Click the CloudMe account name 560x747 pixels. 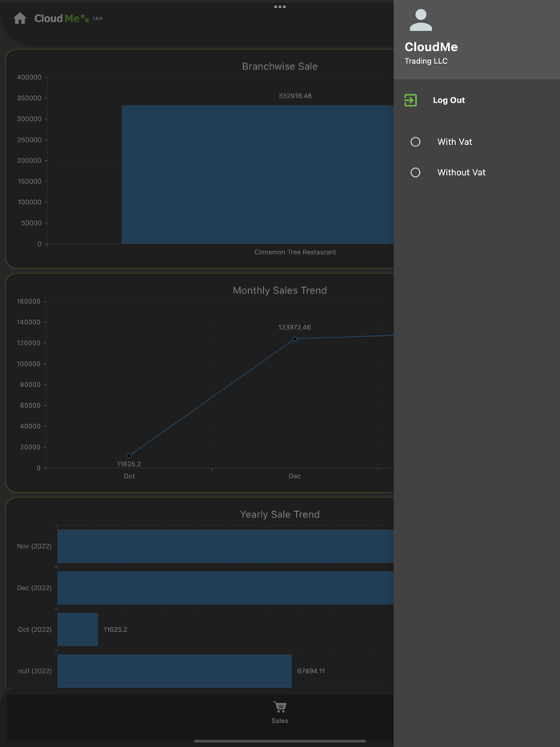(431, 46)
